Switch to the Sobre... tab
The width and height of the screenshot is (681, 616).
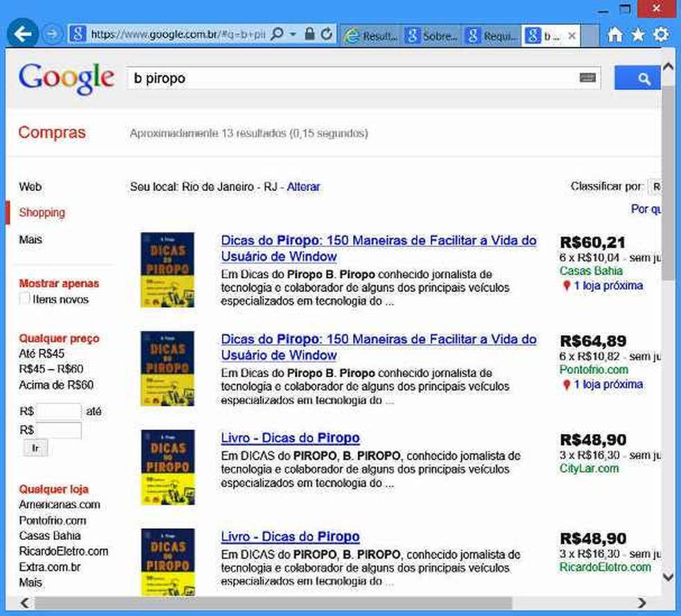coord(431,35)
